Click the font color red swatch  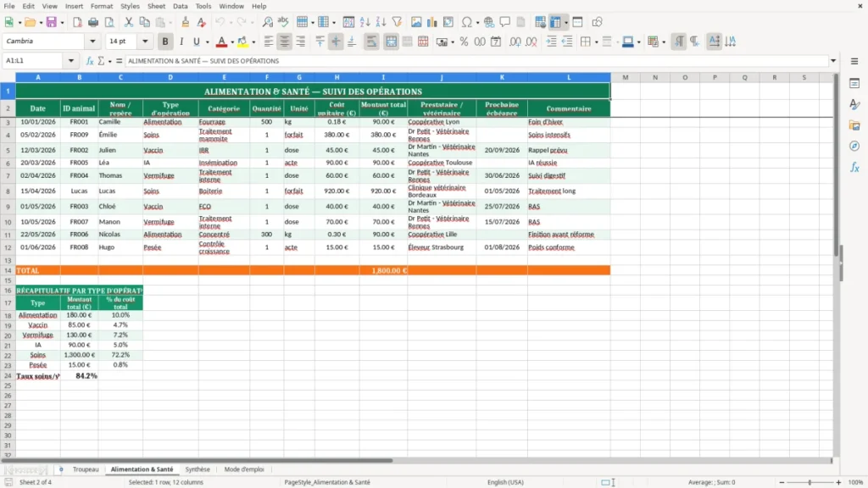click(221, 42)
